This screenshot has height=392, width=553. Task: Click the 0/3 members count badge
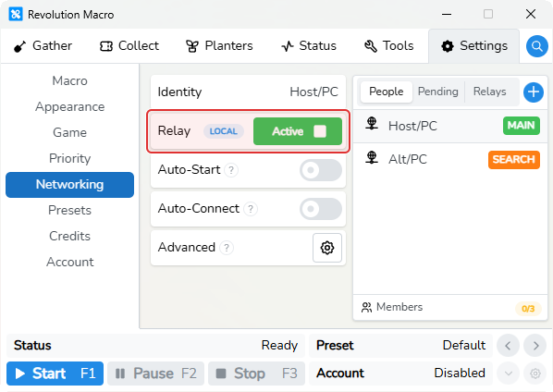click(x=528, y=309)
